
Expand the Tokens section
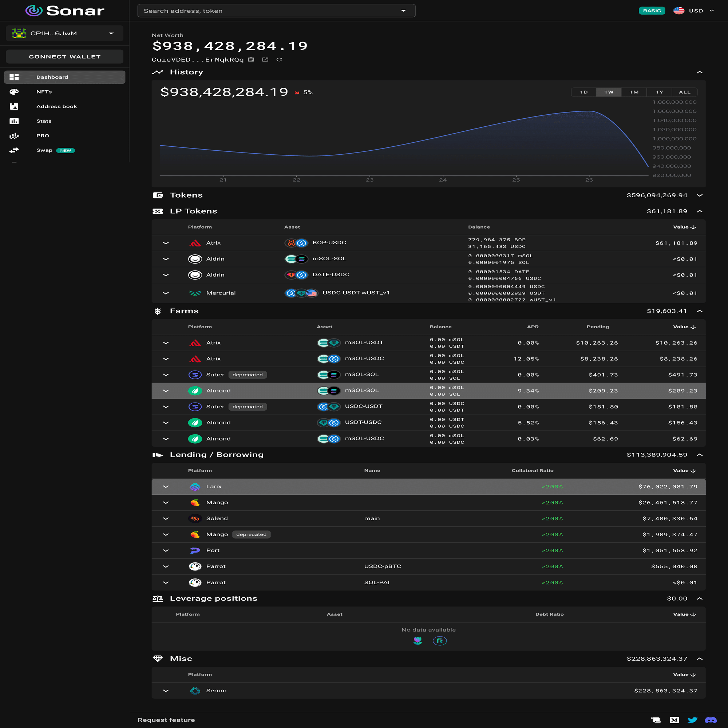699,195
